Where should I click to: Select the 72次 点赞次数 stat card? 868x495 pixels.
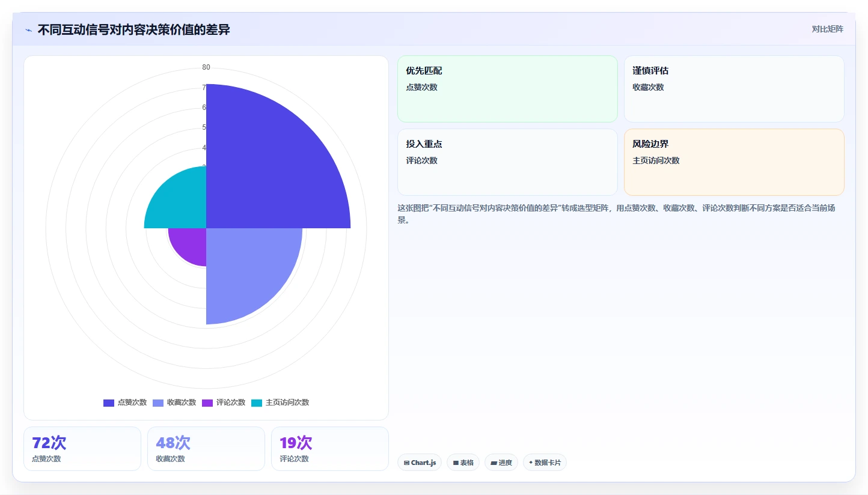[82, 449]
